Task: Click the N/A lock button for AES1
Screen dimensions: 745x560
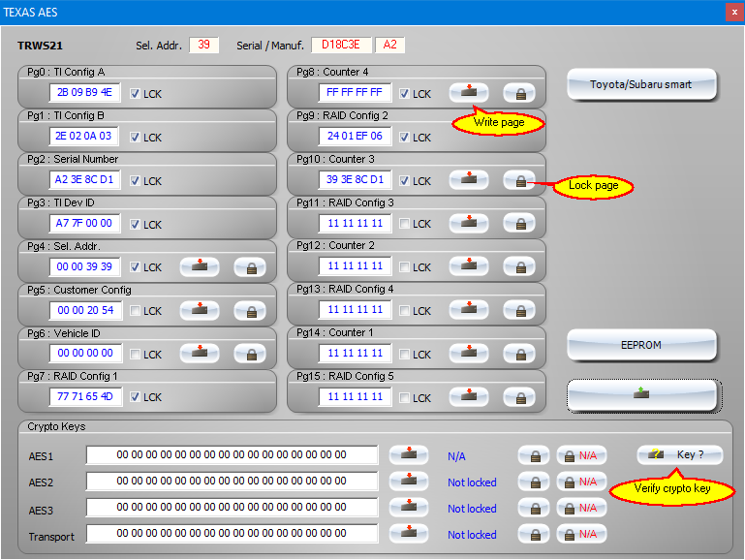Action: click(581, 455)
